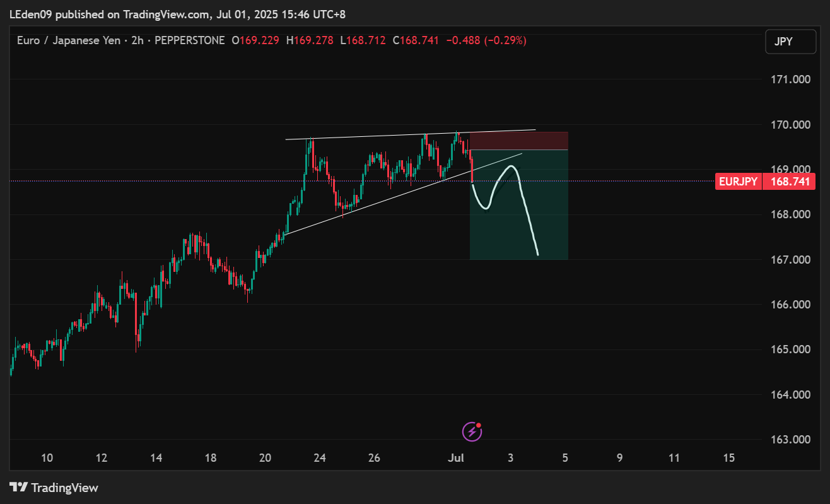830x504 pixels.
Task: Click the purple lightning event icon
Action: coord(472,431)
